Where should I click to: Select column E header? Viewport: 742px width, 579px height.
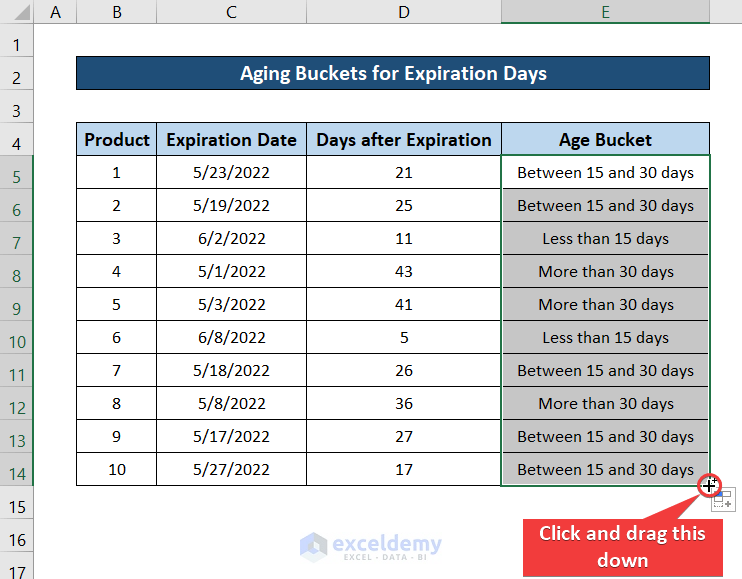click(605, 12)
